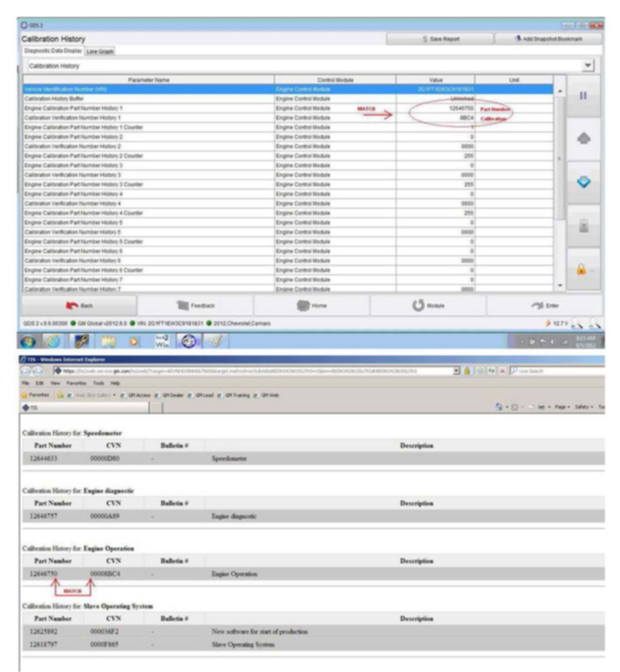Click the Windows Start button
Image resolution: width=620 pixels, height=672 pixels.
click(28, 342)
